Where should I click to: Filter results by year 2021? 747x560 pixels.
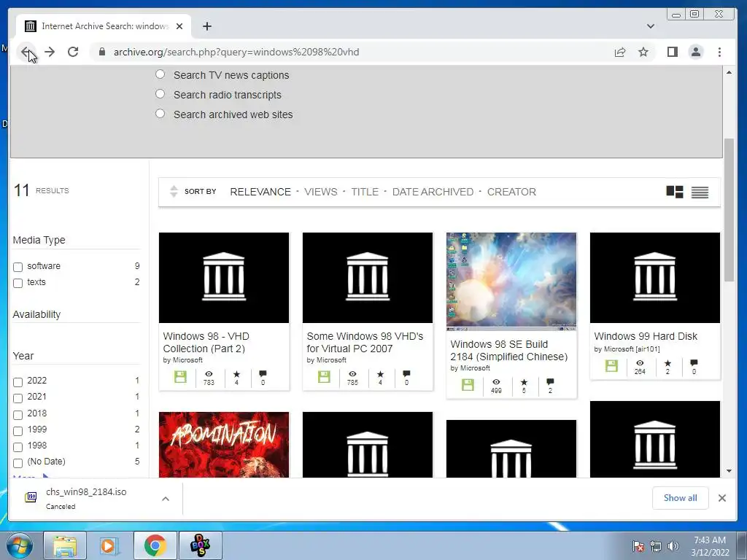18,397
